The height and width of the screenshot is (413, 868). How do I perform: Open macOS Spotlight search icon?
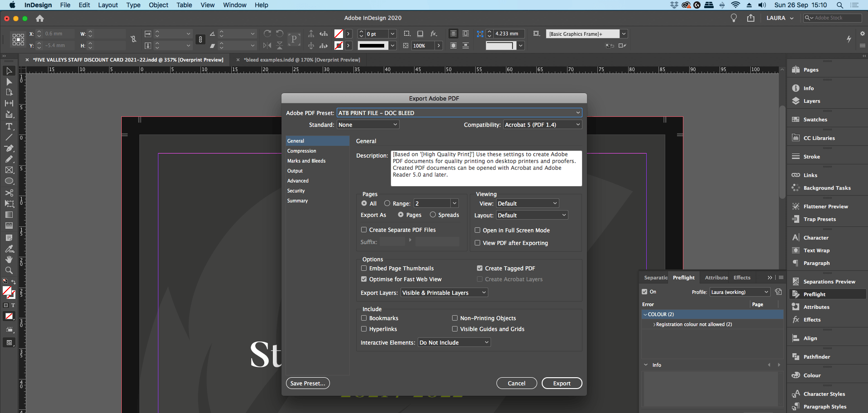tap(839, 5)
